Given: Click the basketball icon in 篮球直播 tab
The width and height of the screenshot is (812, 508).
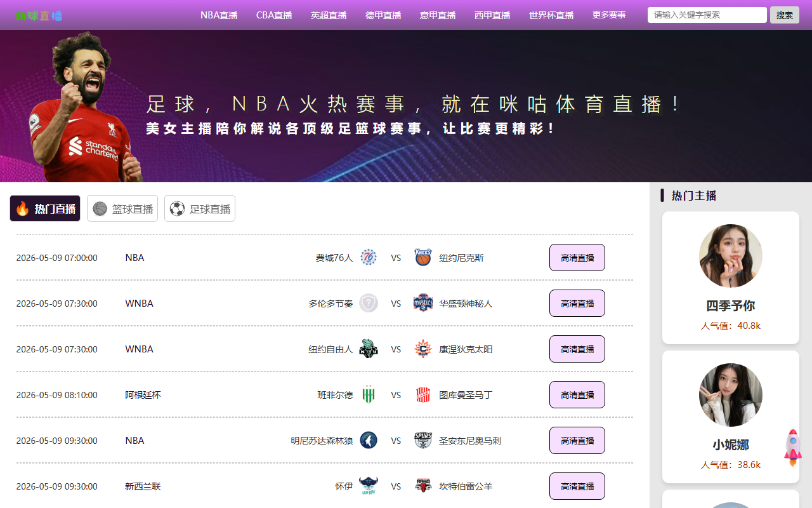Looking at the screenshot, I should (x=100, y=208).
